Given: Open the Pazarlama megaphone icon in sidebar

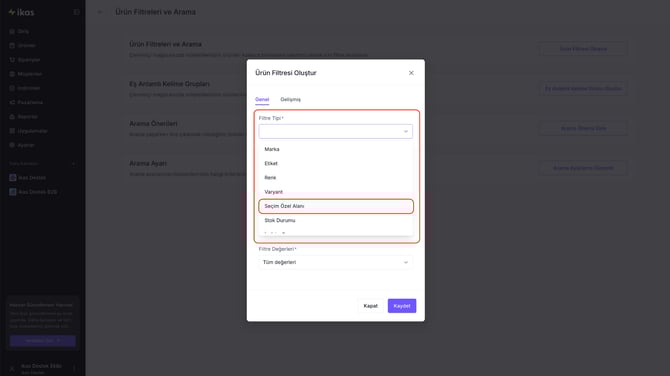Looking at the screenshot, I should (x=12, y=103).
